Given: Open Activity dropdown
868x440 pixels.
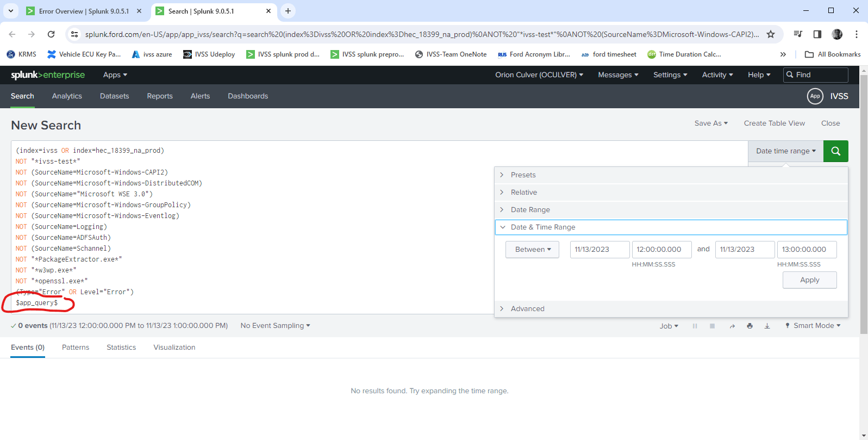Looking at the screenshot, I should tap(717, 75).
